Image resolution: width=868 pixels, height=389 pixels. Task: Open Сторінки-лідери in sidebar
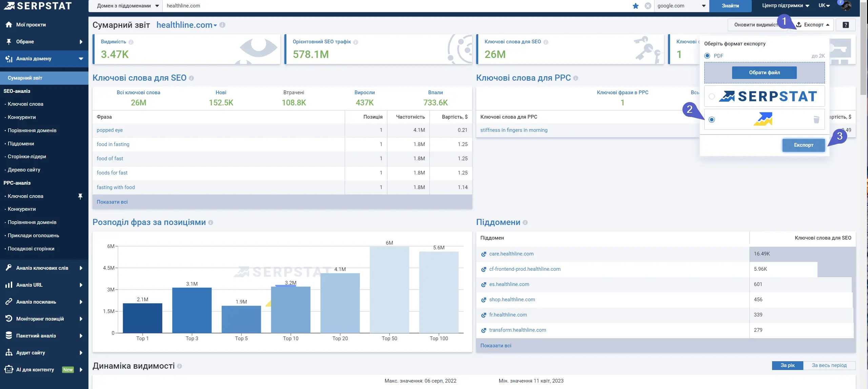pyautogui.click(x=27, y=157)
